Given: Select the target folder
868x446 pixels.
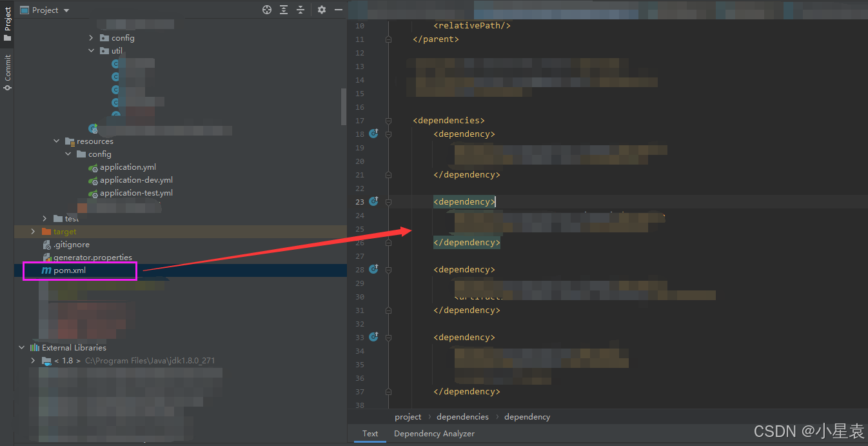Looking at the screenshot, I should (64, 232).
